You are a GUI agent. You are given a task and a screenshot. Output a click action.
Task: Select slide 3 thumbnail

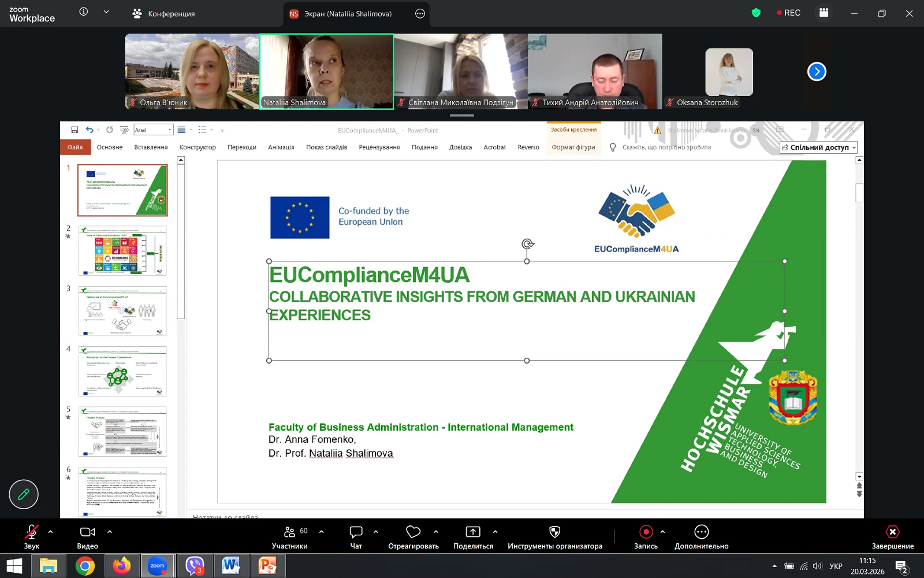122,311
